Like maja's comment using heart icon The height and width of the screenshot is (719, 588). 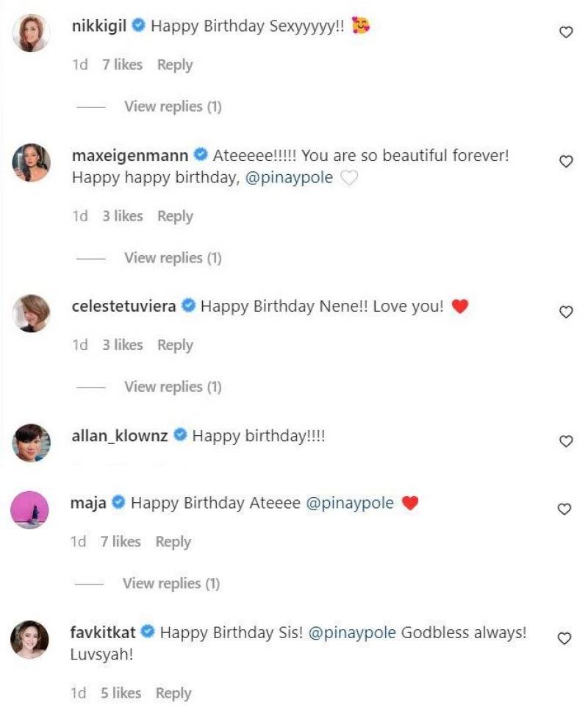pyautogui.click(x=565, y=509)
